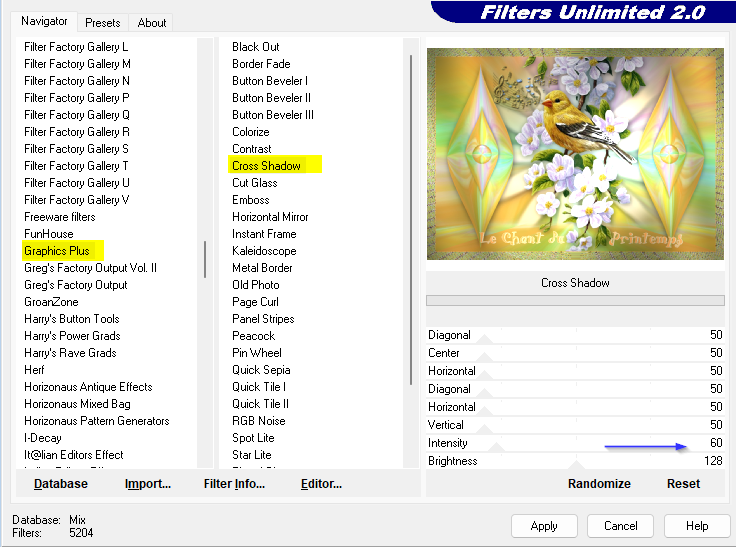This screenshot has width=736, height=547.
Task: Select the I-Decay category
Action: pos(43,438)
